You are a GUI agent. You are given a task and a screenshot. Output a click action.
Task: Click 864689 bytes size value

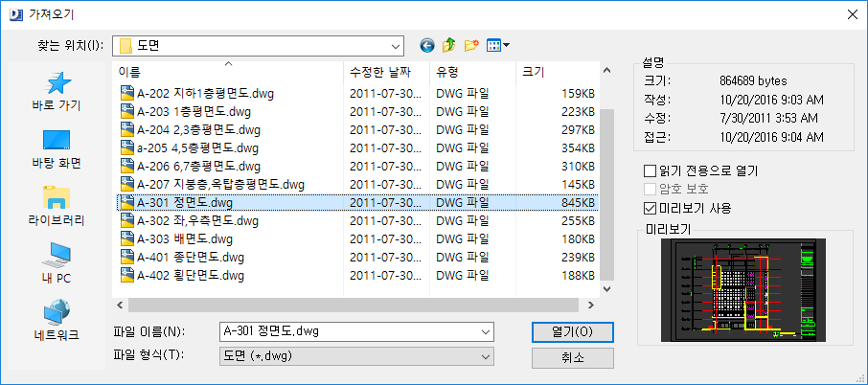753,80
